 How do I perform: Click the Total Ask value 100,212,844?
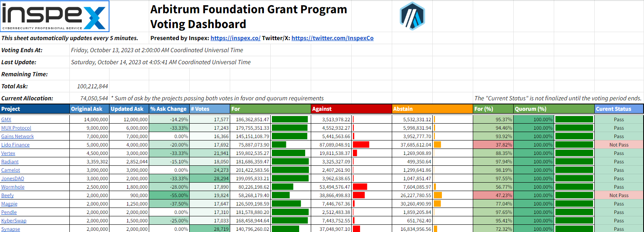[92, 86]
